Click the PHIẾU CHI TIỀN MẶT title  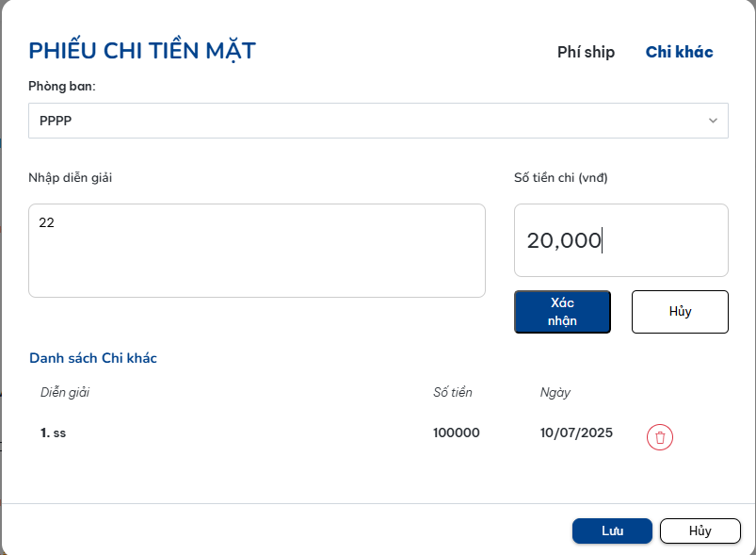[142, 51]
